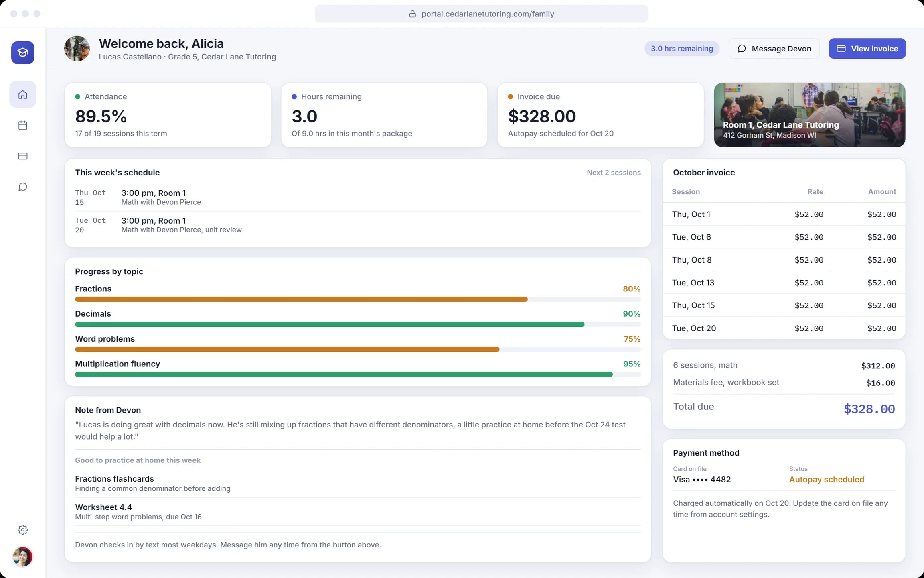
Task: Click the Thu, Oct 8 invoice row
Action: pyautogui.click(x=784, y=260)
